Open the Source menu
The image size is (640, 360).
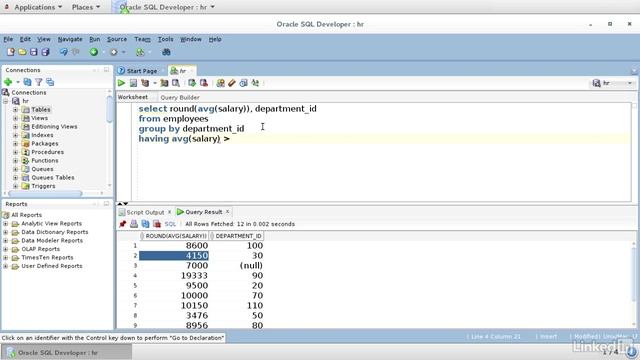[x=117, y=39]
